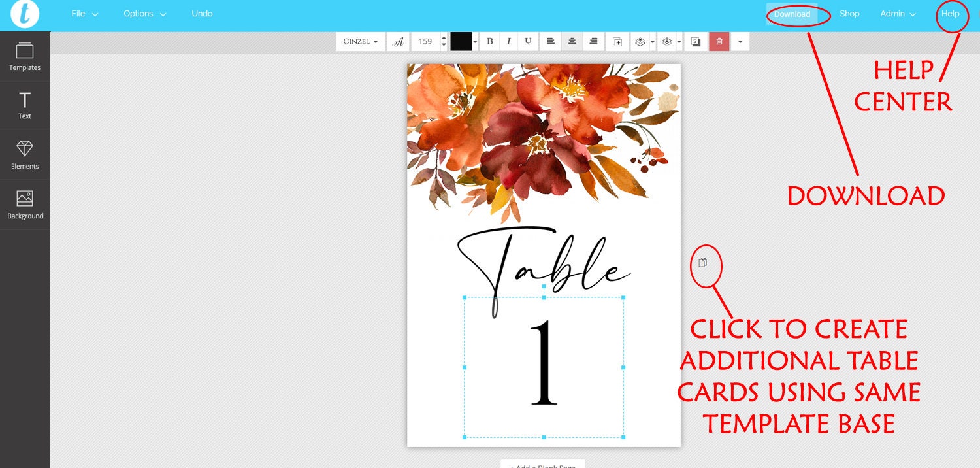Open the Elements panel
This screenshot has width=980, height=468.
click(x=25, y=154)
